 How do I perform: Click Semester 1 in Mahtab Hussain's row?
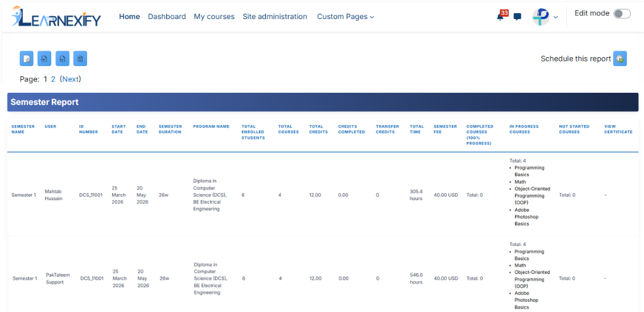click(x=24, y=195)
